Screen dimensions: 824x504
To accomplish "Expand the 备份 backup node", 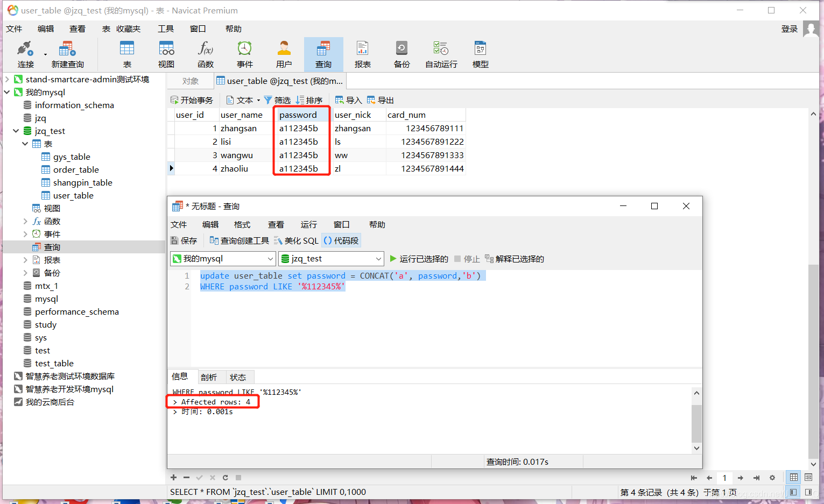I will 25,273.
